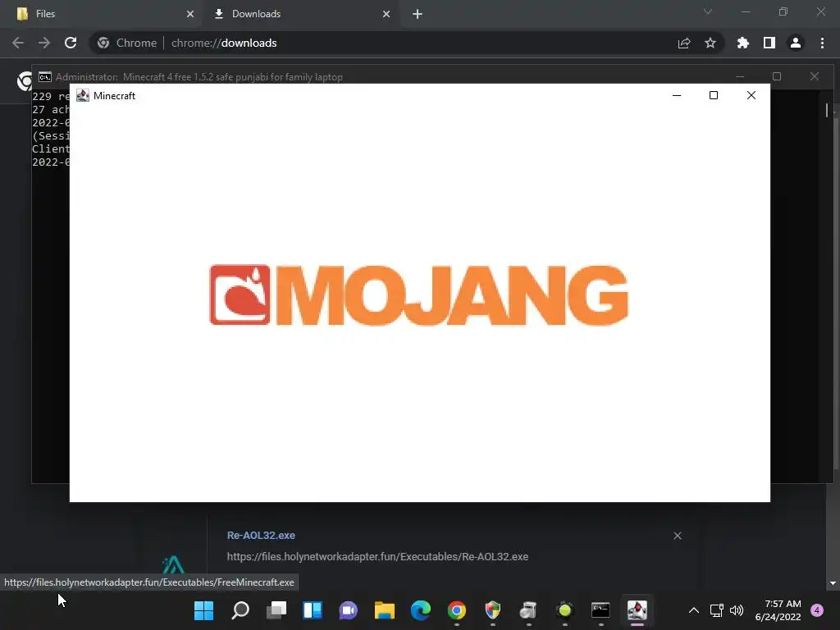Open Windows Search from the taskbar

tap(240, 610)
